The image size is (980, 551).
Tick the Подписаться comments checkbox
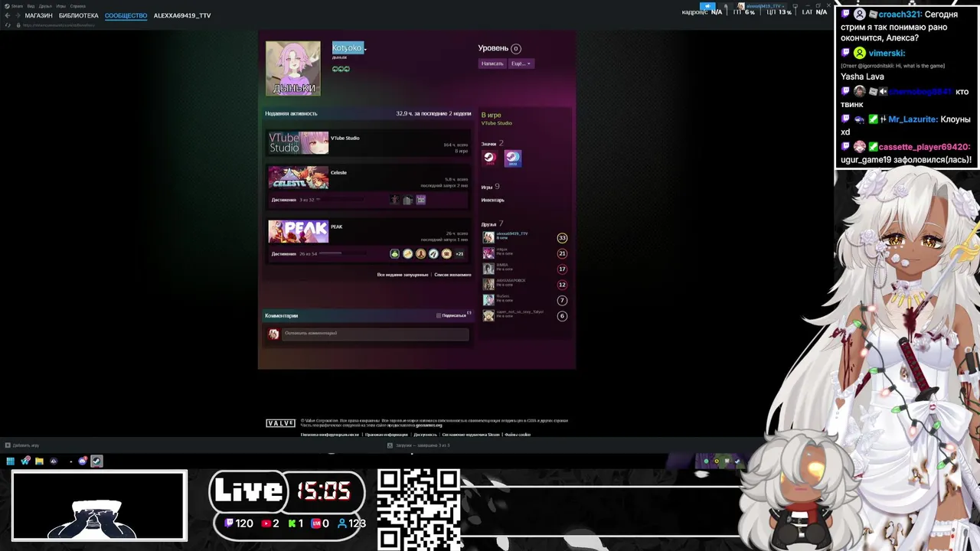[x=439, y=315]
